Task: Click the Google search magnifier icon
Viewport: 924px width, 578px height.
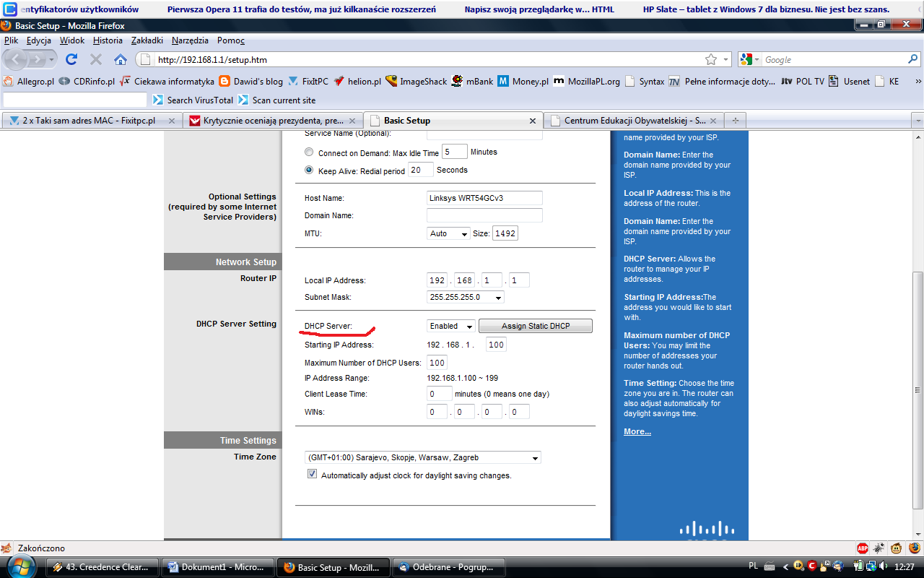Action: [x=913, y=60]
